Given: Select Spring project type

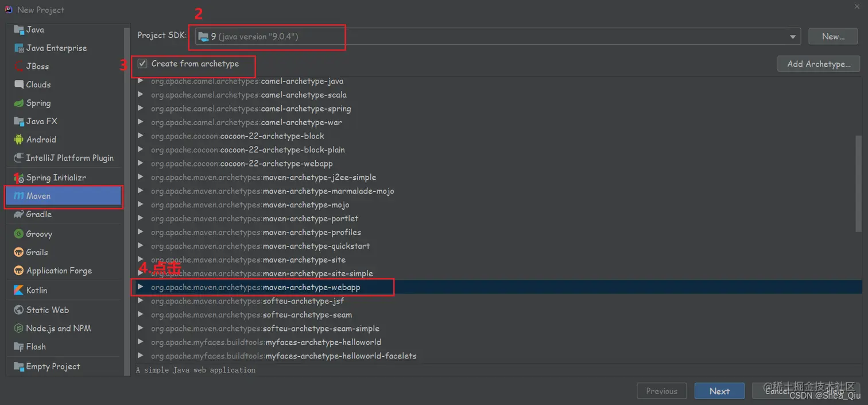Looking at the screenshot, I should pos(64,103).
